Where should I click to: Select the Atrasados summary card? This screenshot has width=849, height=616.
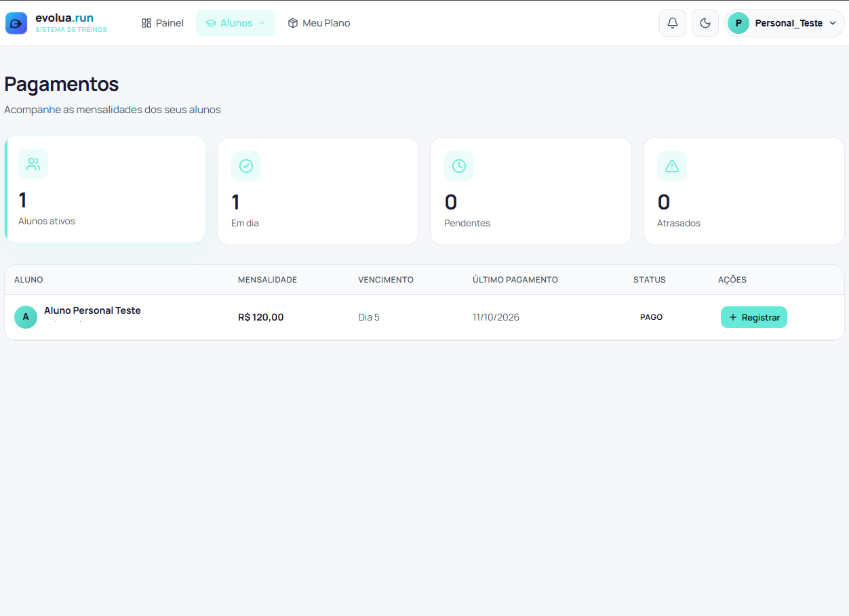point(744,191)
